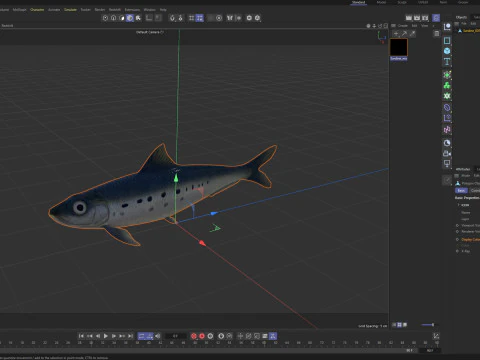
Task: Click the green Cloner icon in palette
Action: [447, 86]
